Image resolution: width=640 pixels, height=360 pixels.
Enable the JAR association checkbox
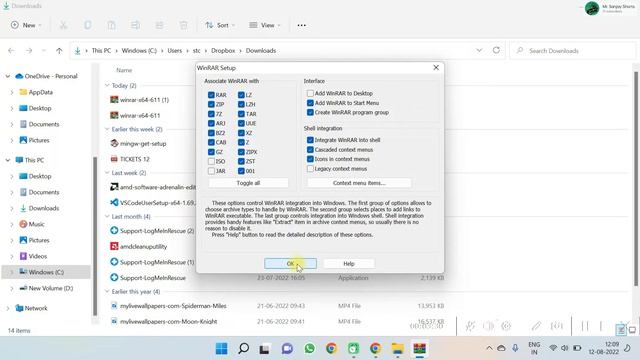[x=211, y=171]
